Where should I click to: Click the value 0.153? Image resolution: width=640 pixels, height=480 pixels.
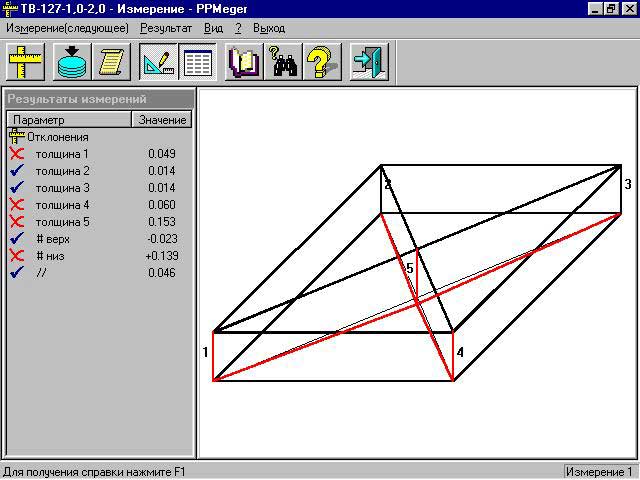(162, 222)
